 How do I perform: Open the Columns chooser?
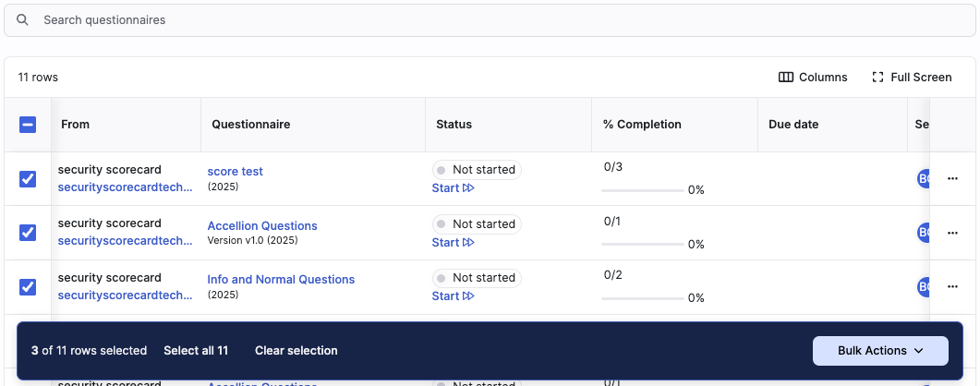(813, 78)
